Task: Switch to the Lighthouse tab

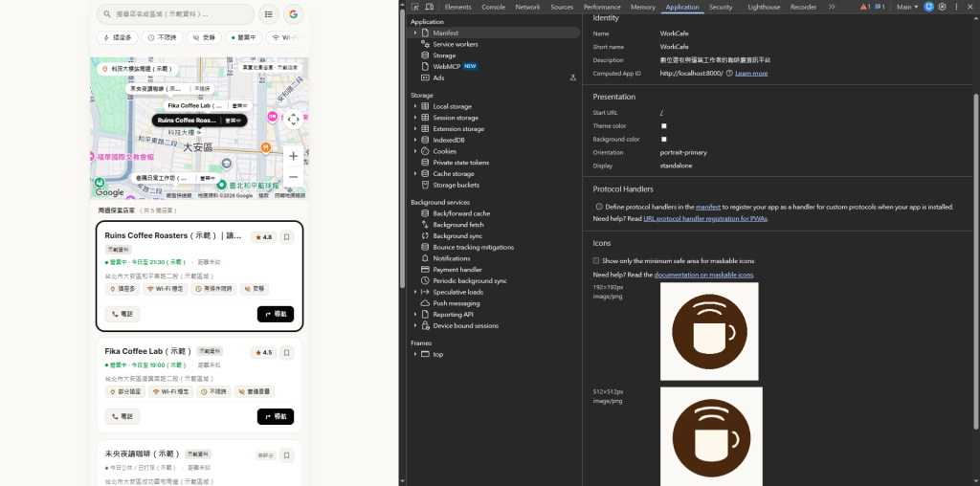Action: pos(764,7)
